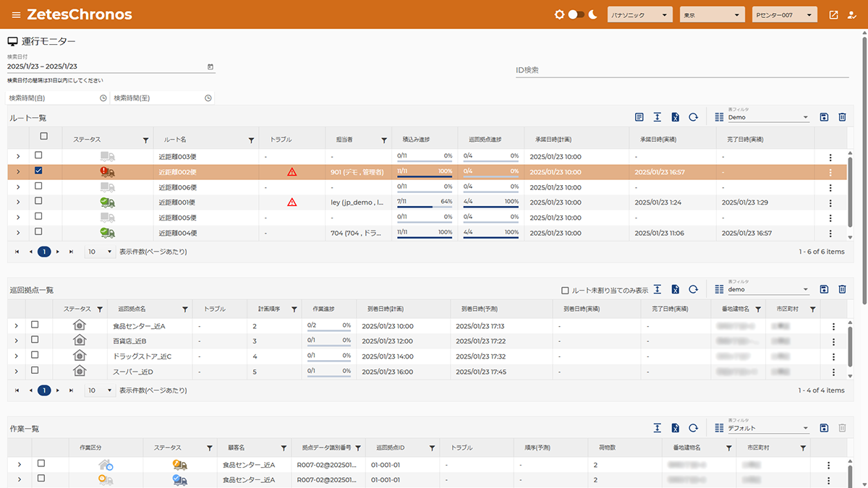
Task: Go to last page in ルート一覧 pager
Action: pyautogui.click(x=71, y=252)
